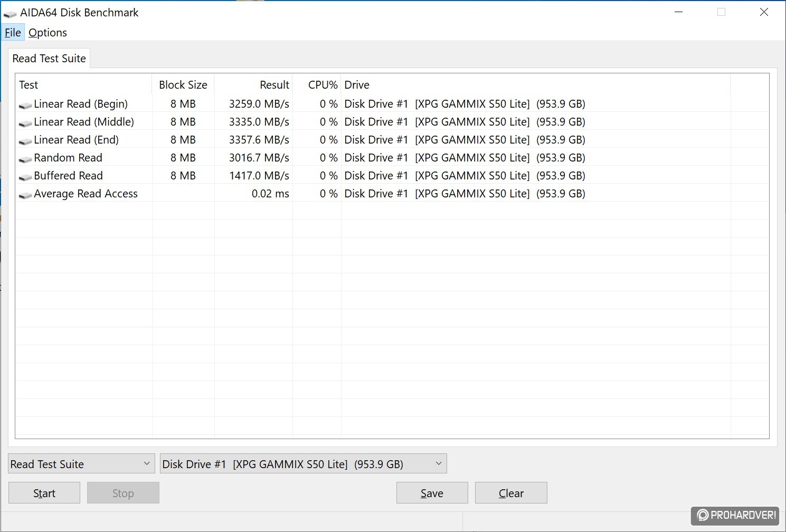Click the greyed-out Stop button

point(123,493)
